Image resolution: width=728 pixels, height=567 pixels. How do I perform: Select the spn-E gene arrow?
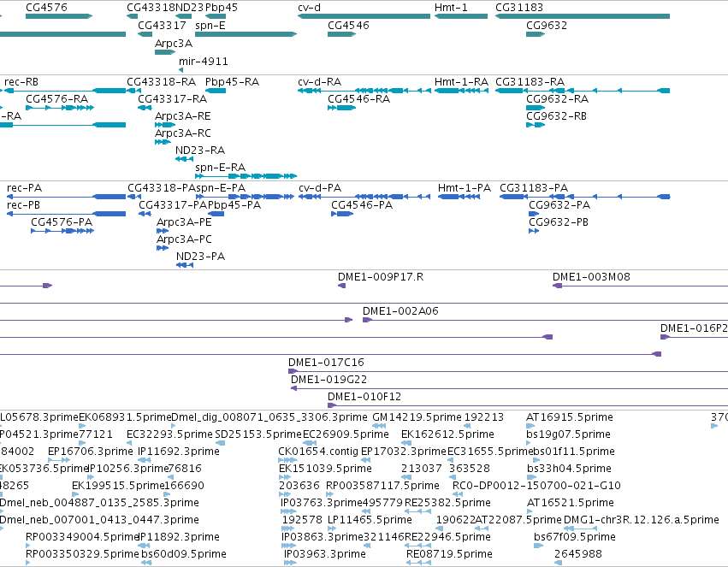[x=246, y=34]
